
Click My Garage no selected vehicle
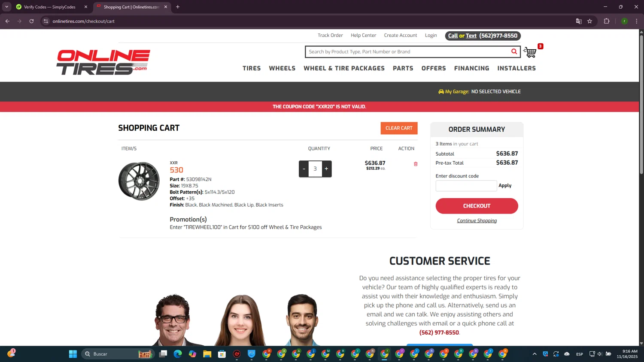point(479,91)
